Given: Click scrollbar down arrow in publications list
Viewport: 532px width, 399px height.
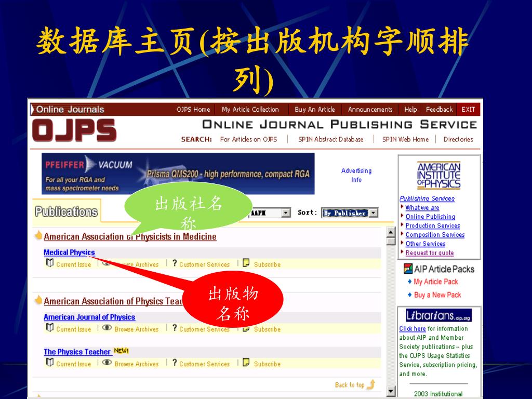Looking at the screenshot, I should [x=391, y=391].
